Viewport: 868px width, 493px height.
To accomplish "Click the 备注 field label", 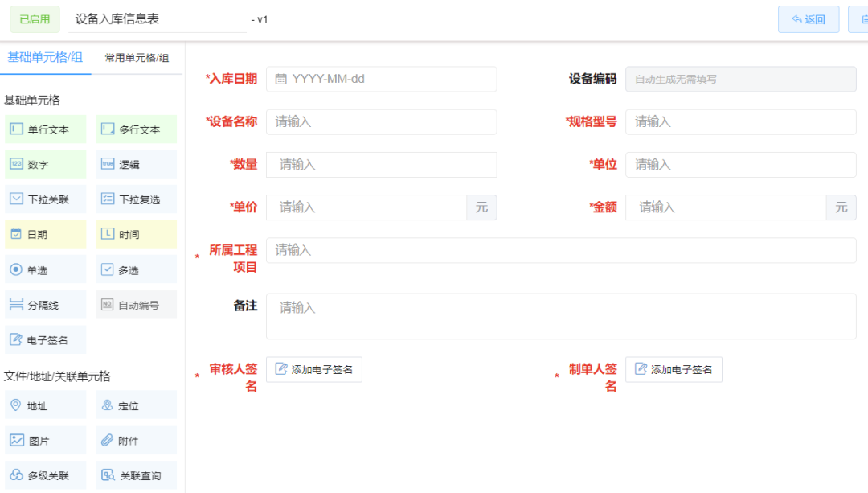I will click(245, 306).
